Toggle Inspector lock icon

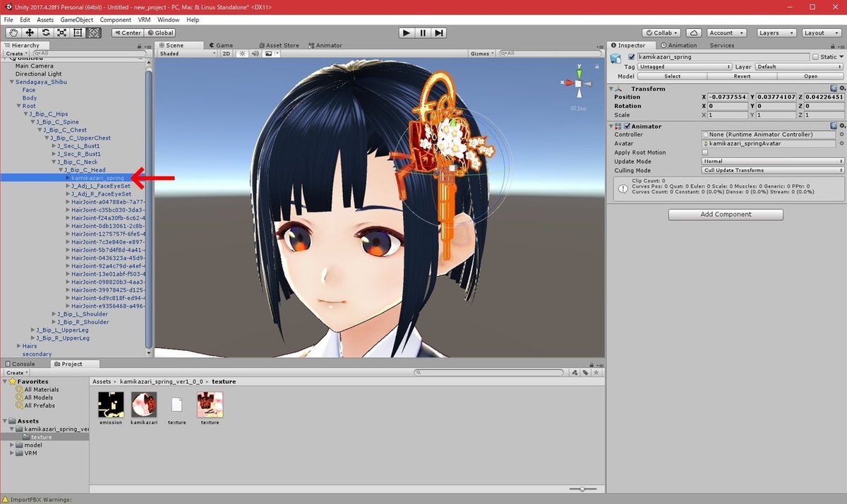tap(834, 45)
